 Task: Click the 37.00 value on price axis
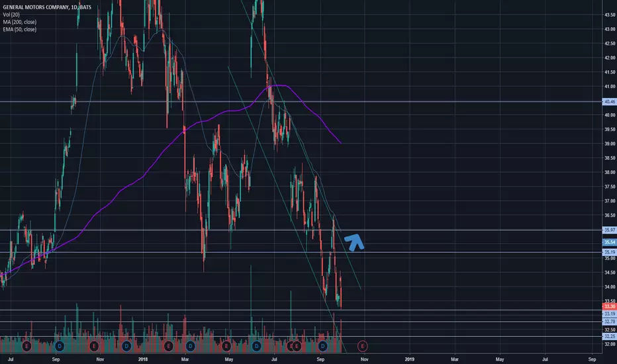610,201
